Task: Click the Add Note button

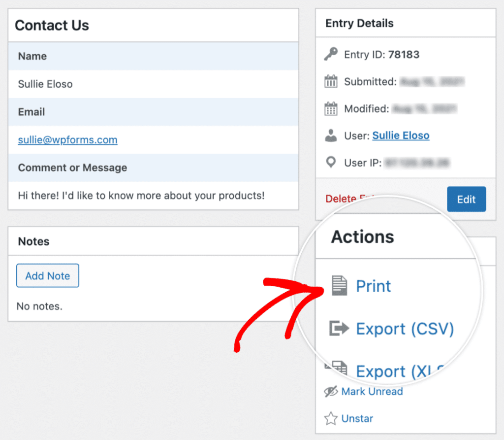Action: coord(47,275)
